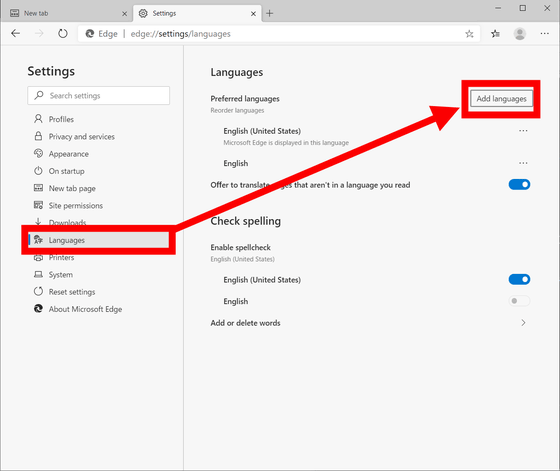Screen dimensions: 560x471
Task: Add this page to favorites star icon
Action: click(x=469, y=34)
